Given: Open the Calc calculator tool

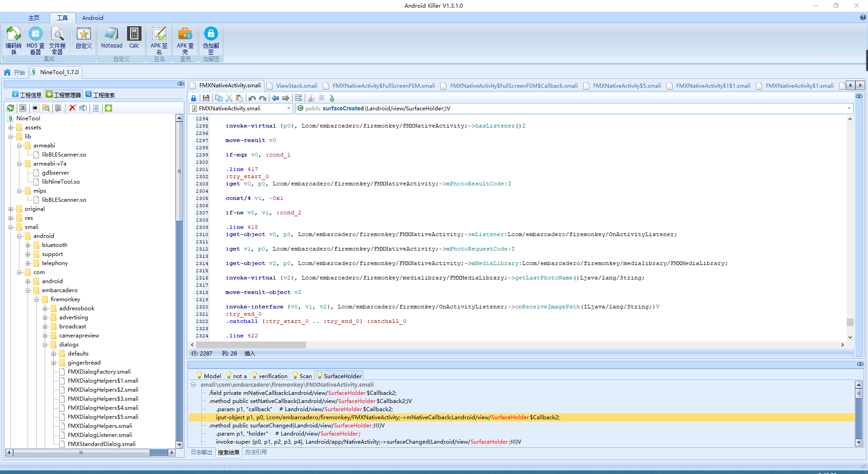Looking at the screenshot, I should [134, 38].
